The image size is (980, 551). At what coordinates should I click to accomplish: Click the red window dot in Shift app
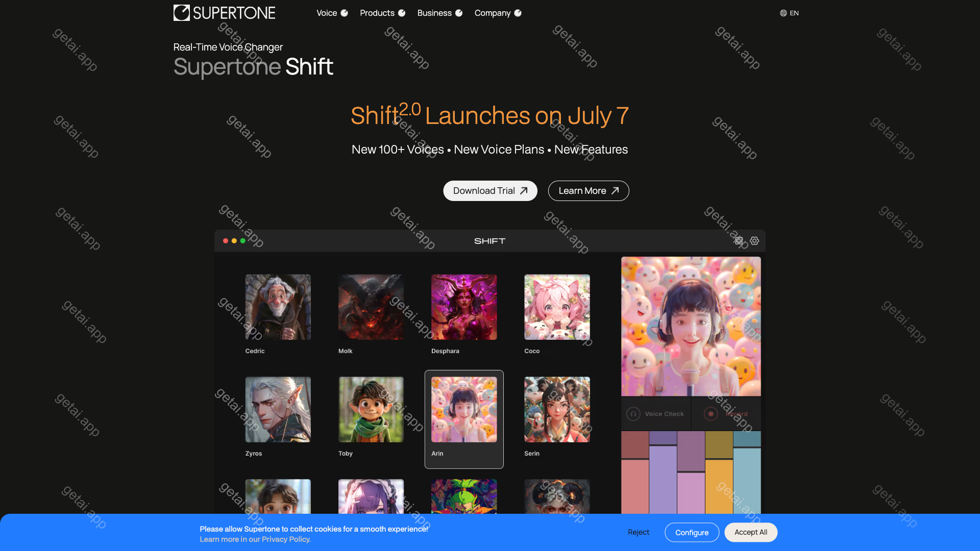pyautogui.click(x=226, y=241)
